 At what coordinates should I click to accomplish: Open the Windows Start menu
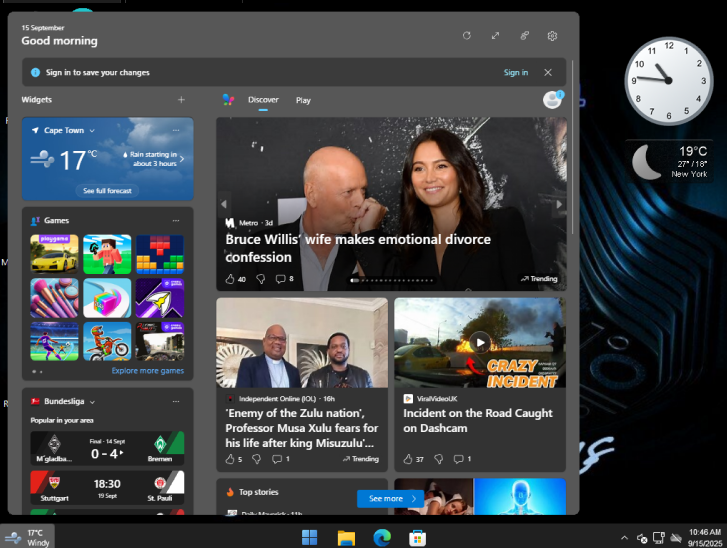tap(309, 538)
